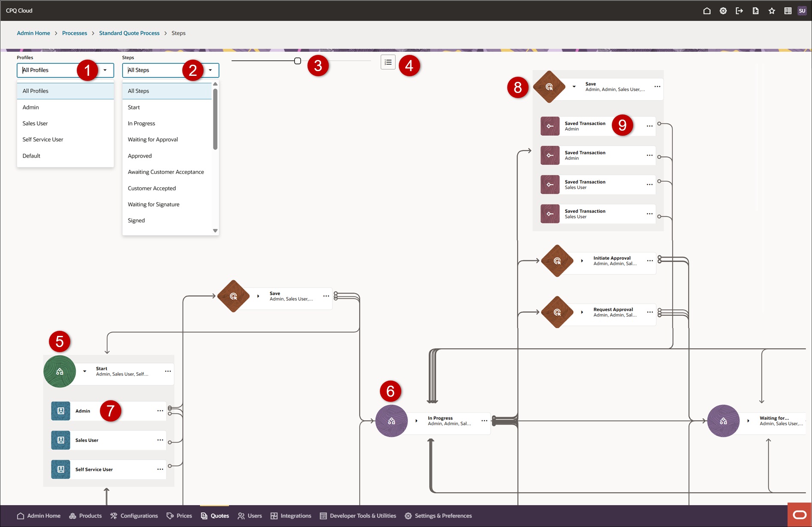The image size is (812, 527).
Task: Toggle the numbered list view button
Action: [x=388, y=62]
